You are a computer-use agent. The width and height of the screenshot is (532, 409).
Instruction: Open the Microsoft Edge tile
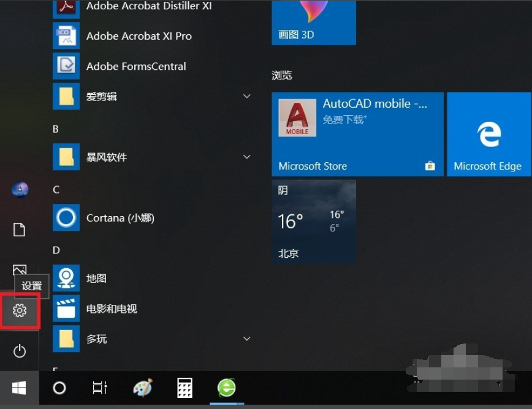[x=488, y=134]
